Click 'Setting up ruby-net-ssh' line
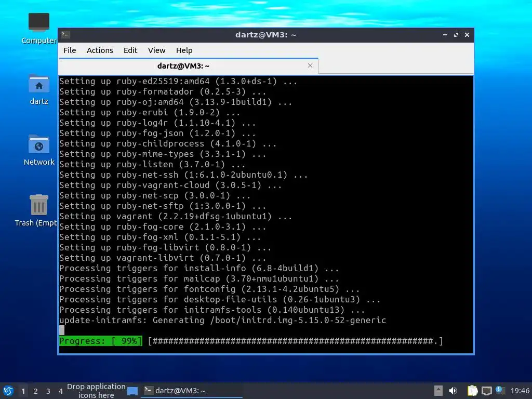This screenshot has height=399, width=532. (x=183, y=175)
